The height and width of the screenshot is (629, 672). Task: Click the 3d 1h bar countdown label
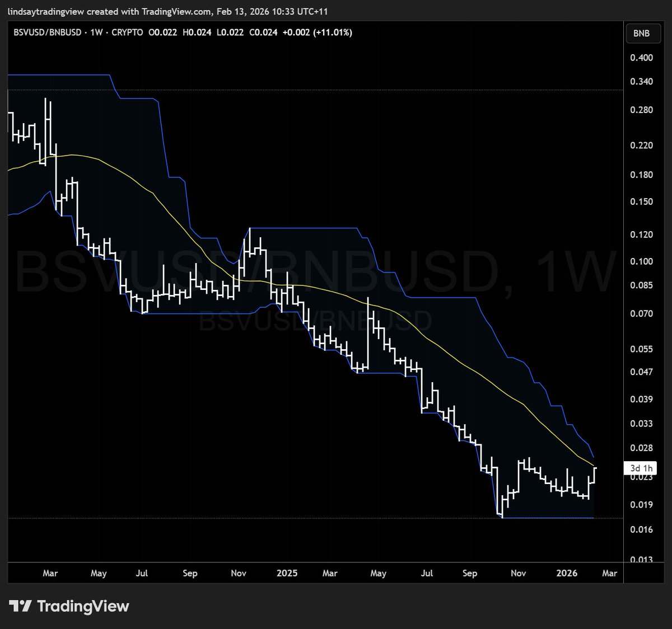click(640, 467)
